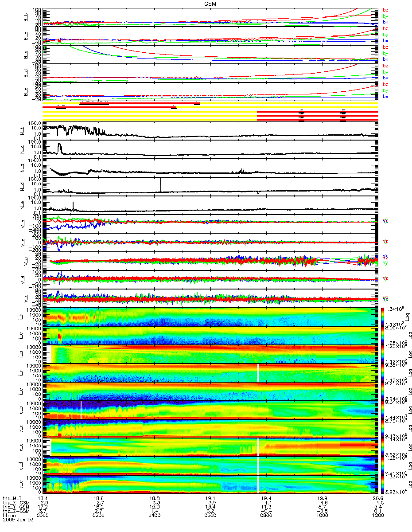The height and width of the screenshot is (532, 412).
Task: Select the B_d panel axis label
Action: [27, 73]
